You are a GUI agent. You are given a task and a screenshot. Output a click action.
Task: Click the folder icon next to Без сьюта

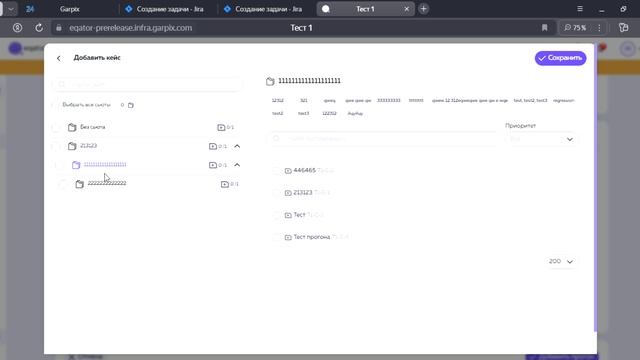click(x=72, y=127)
